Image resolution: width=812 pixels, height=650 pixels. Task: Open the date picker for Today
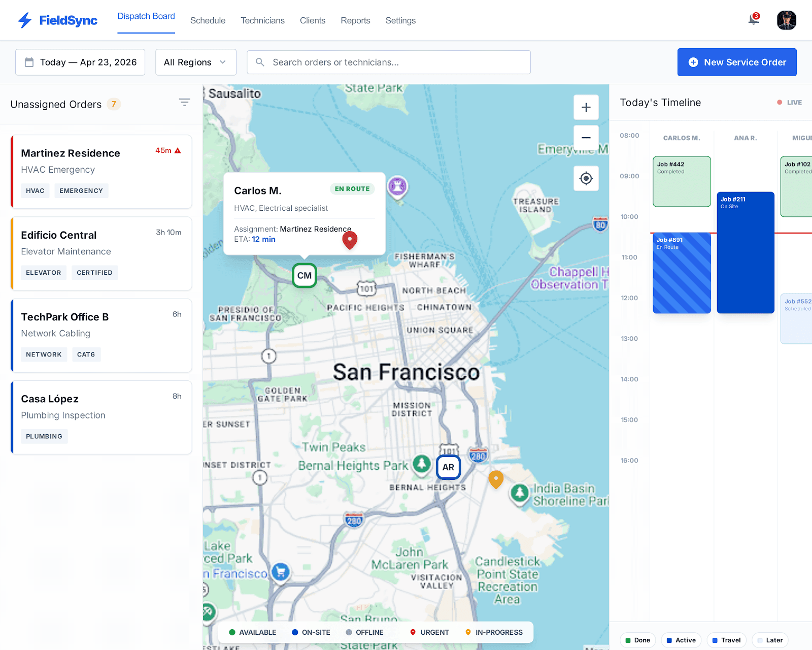click(80, 62)
